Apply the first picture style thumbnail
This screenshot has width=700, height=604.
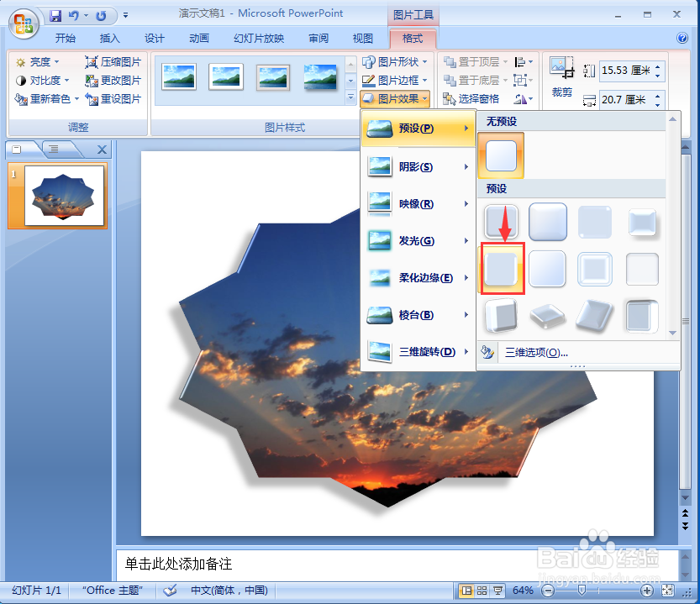(179, 76)
